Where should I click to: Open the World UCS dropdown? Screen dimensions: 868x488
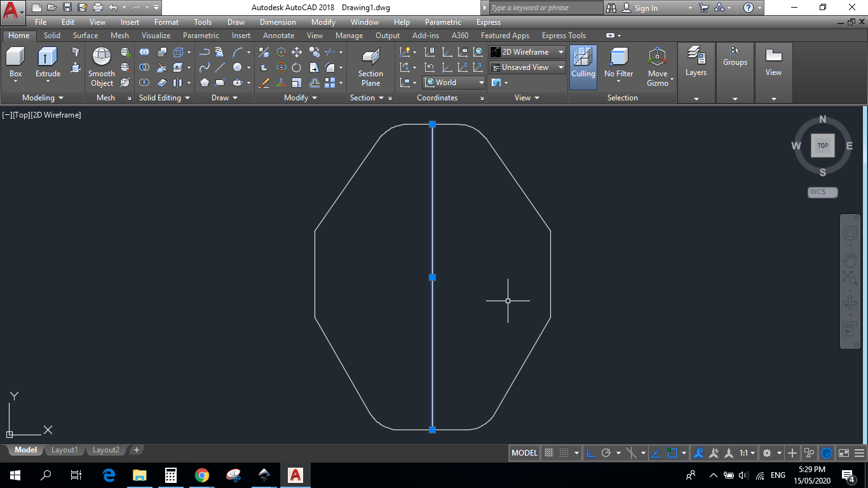coord(454,83)
